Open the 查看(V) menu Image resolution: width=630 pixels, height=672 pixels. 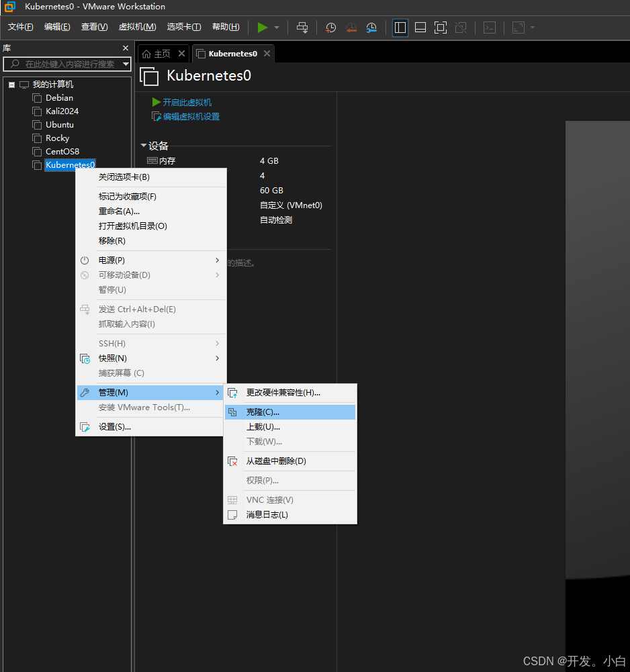(94, 27)
